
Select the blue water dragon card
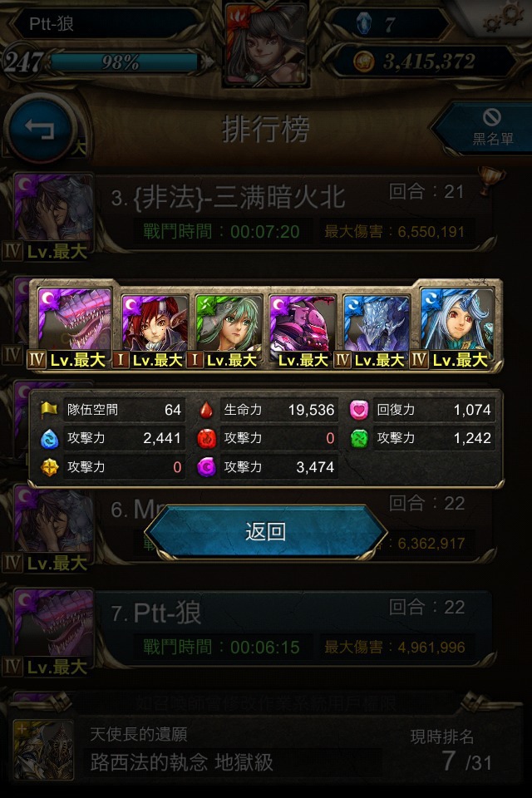click(377, 328)
